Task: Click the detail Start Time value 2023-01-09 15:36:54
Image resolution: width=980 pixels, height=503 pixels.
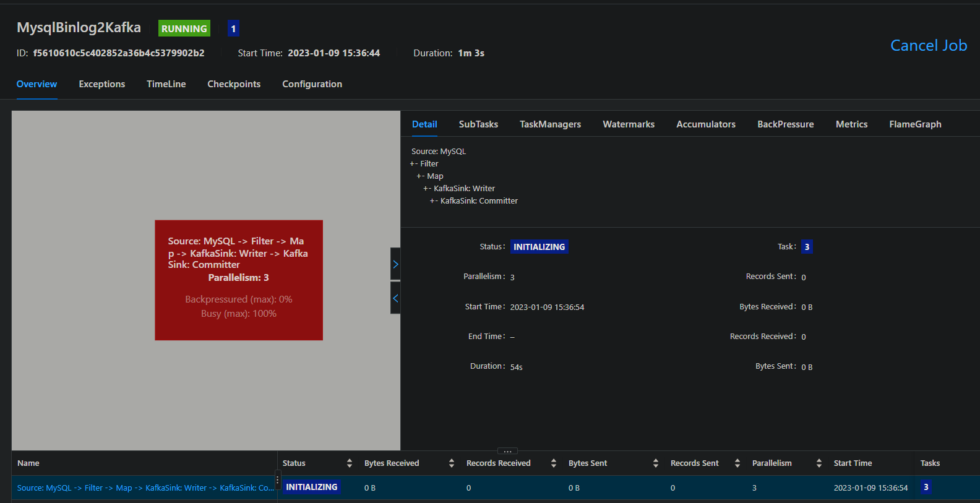Action: click(x=547, y=307)
